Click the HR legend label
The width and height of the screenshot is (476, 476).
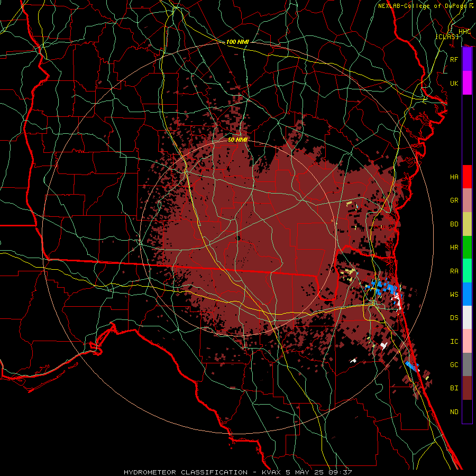point(454,248)
